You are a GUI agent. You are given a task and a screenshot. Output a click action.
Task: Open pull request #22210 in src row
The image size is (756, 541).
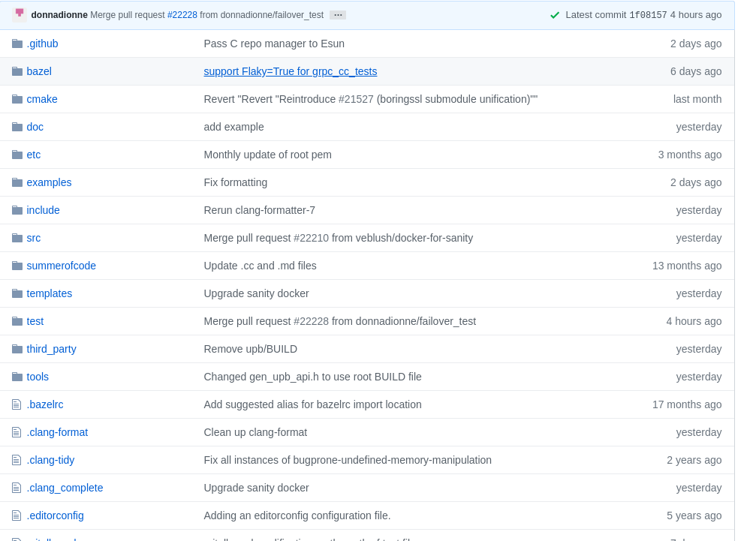tap(311, 238)
